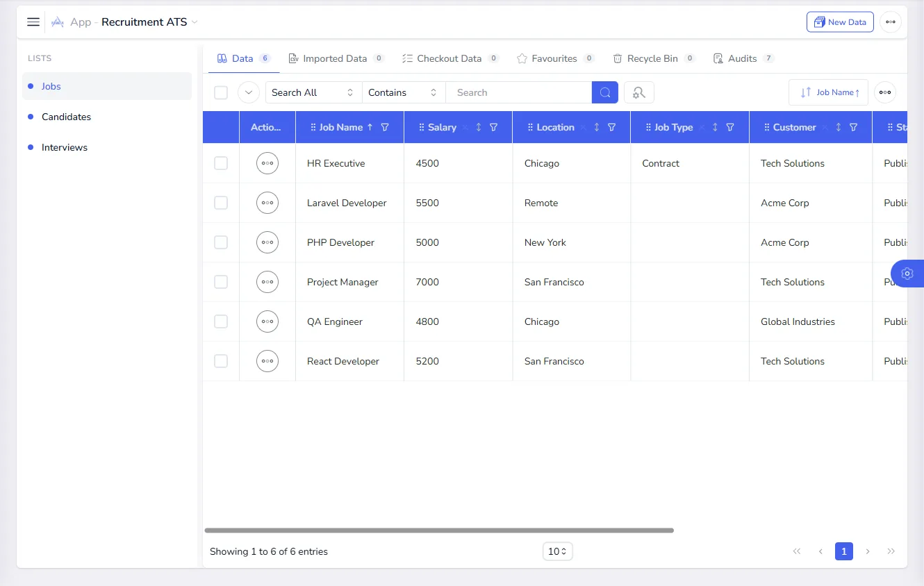Select the Candidates list

point(107,117)
